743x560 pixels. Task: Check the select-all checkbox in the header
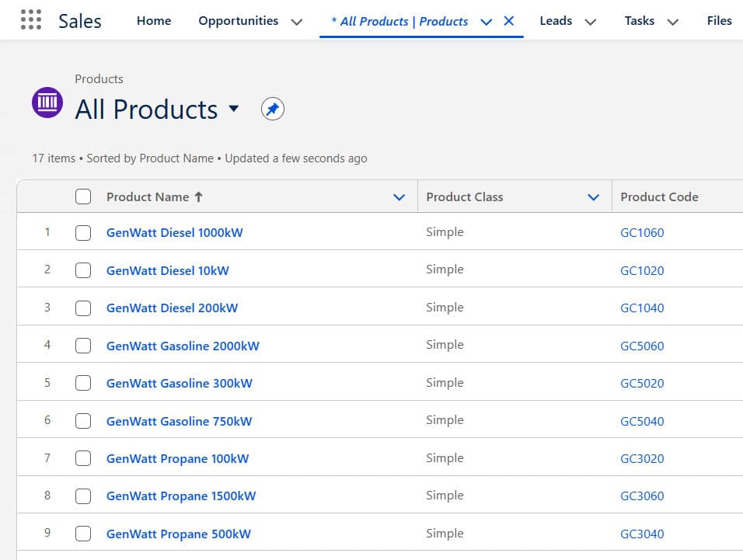(83, 197)
